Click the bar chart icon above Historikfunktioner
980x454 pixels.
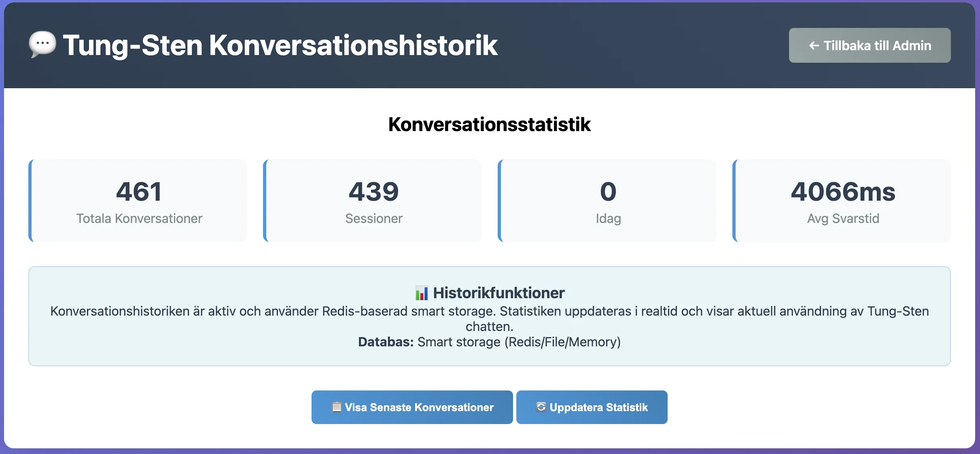point(421,293)
